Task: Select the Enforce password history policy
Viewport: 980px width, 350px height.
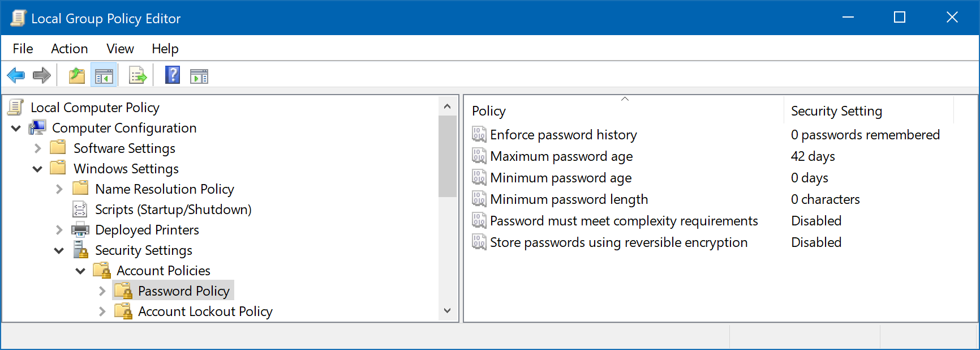Action: click(x=564, y=135)
